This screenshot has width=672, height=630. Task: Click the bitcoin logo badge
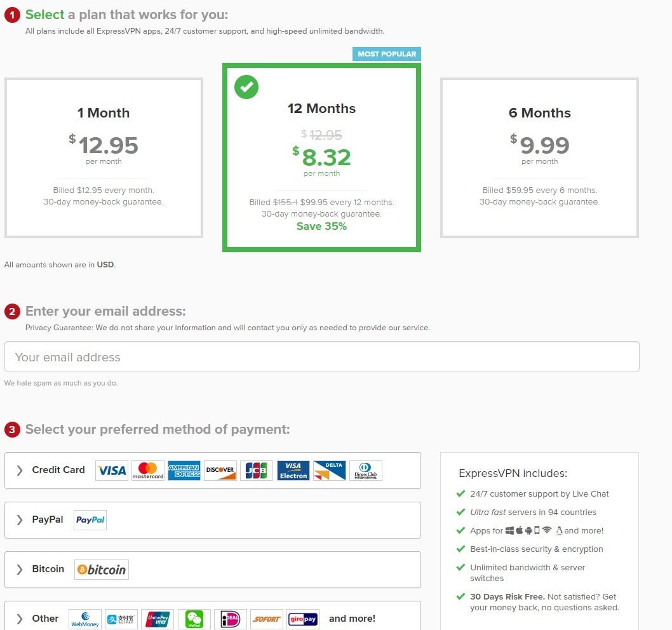(102, 570)
